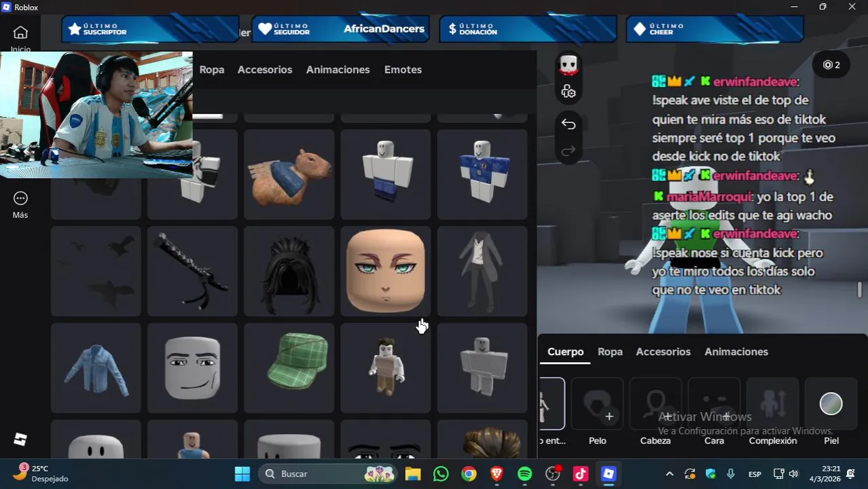Open notification bell in tray
868x489 pixels.
[850, 474]
